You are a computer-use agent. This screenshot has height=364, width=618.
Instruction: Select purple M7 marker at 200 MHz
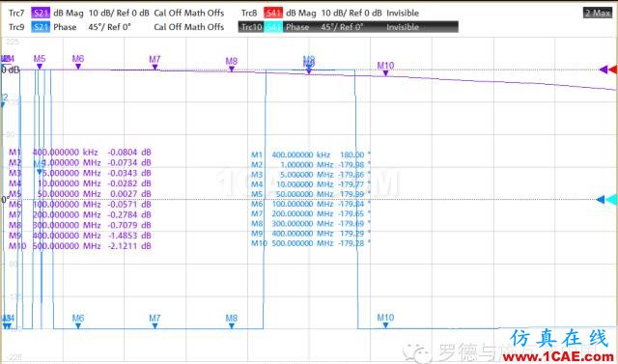pos(154,68)
